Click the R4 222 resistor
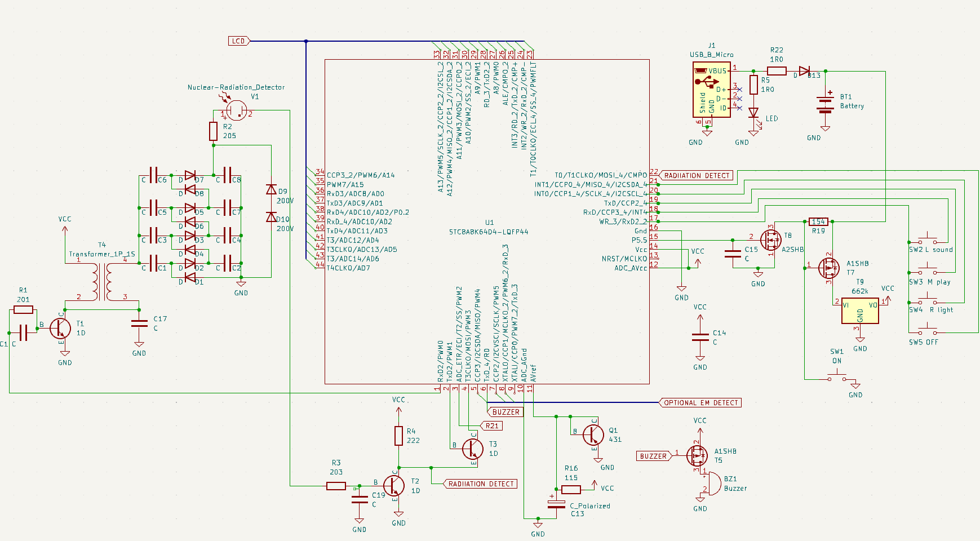This screenshot has width=980, height=541. click(x=398, y=436)
